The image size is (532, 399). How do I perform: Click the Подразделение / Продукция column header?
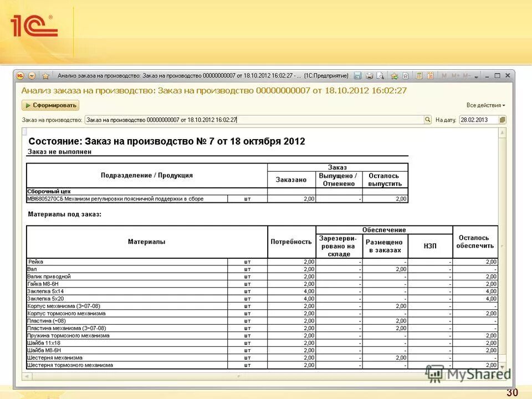pos(146,176)
